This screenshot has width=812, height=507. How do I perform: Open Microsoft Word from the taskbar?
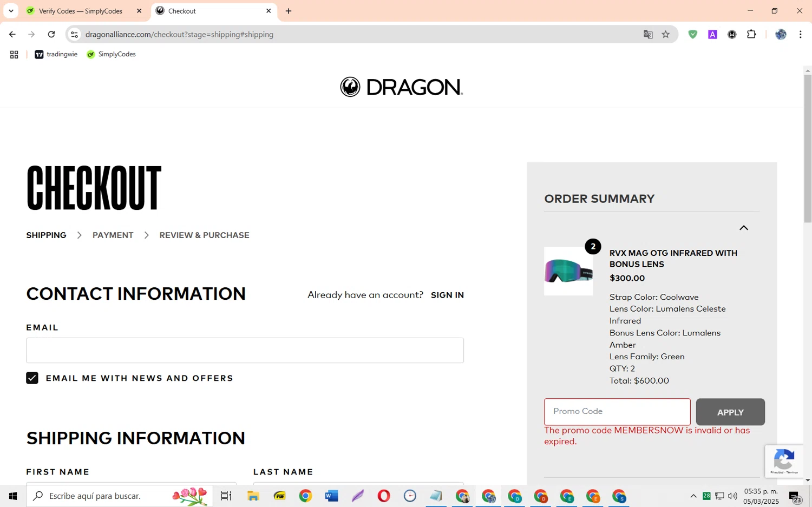point(331,496)
